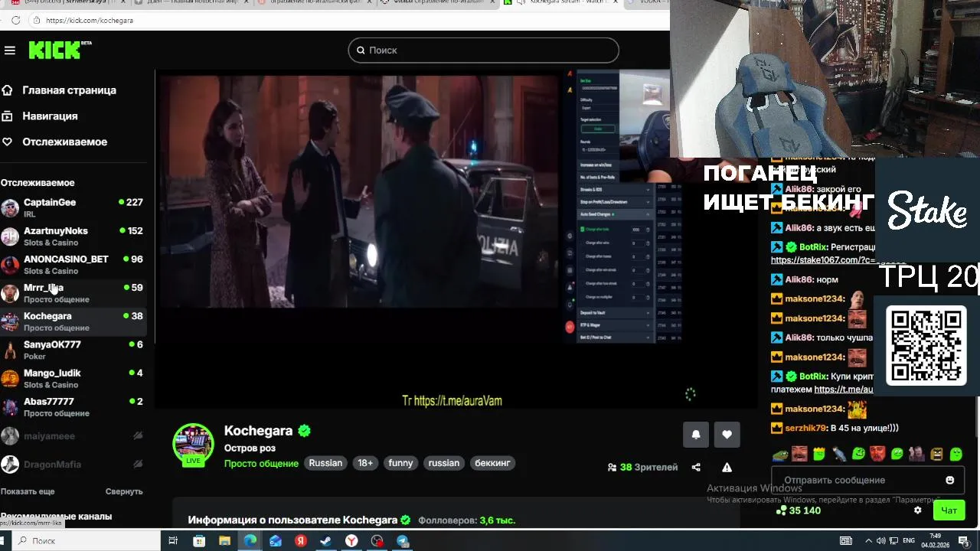
Task: Open the emoji picker in chat input
Action: tap(950, 480)
